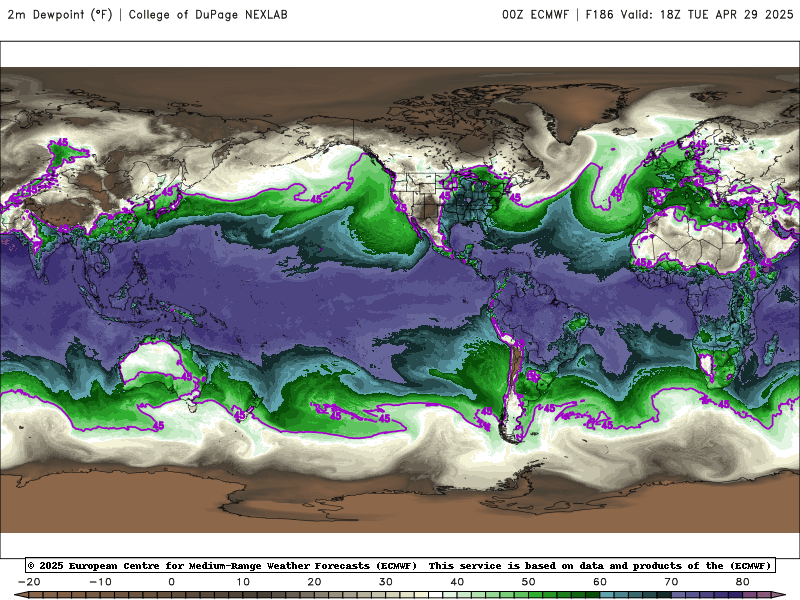Click the -20 value on the color scale
The width and height of the screenshot is (800, 600).
(x=29, y=582)
